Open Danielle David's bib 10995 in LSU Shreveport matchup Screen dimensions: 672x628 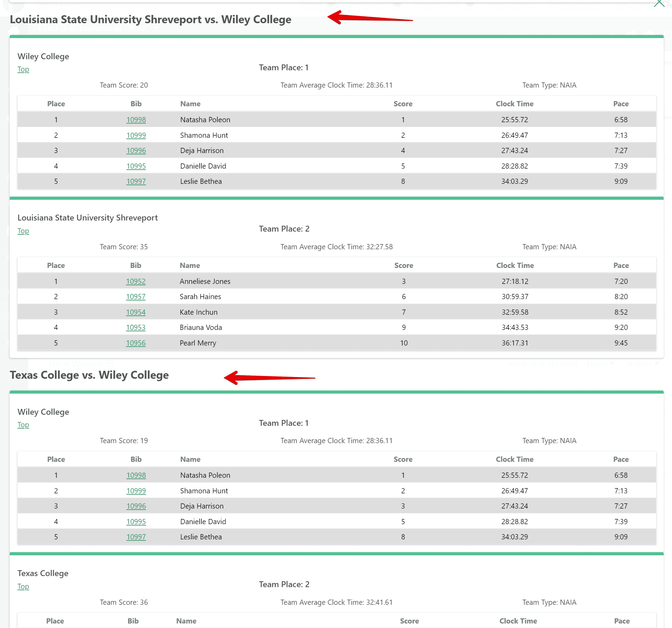coord(136,166)
